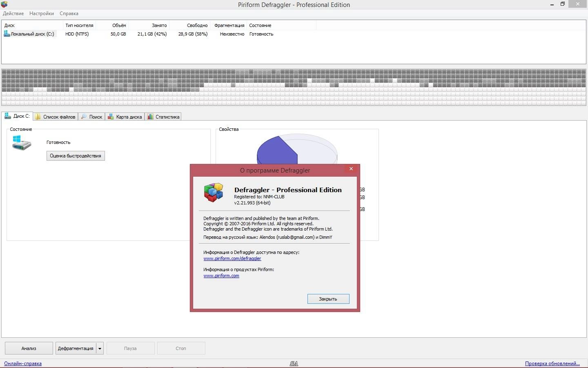Click Закрыть in the About dialog
The image size is (588, 368).
pyautogui.click(x=328, y=299)
